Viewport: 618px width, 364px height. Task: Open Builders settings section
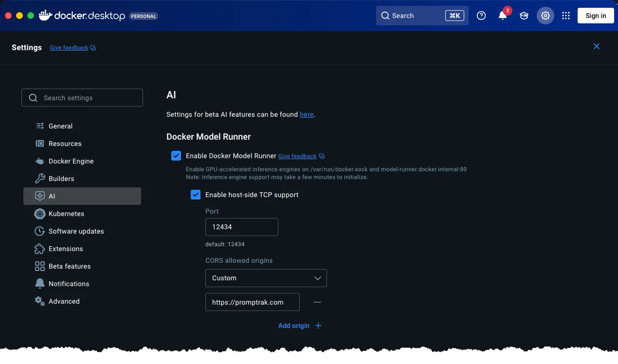tap(82, 179)
